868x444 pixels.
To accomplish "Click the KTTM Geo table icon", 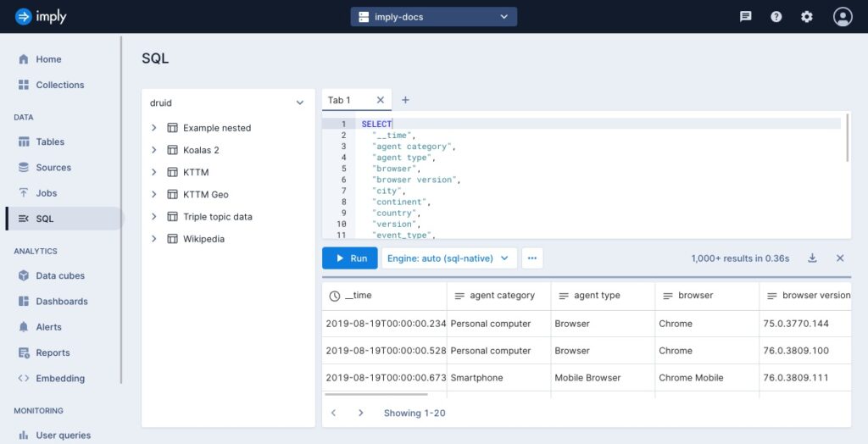I will coord(172,194).
